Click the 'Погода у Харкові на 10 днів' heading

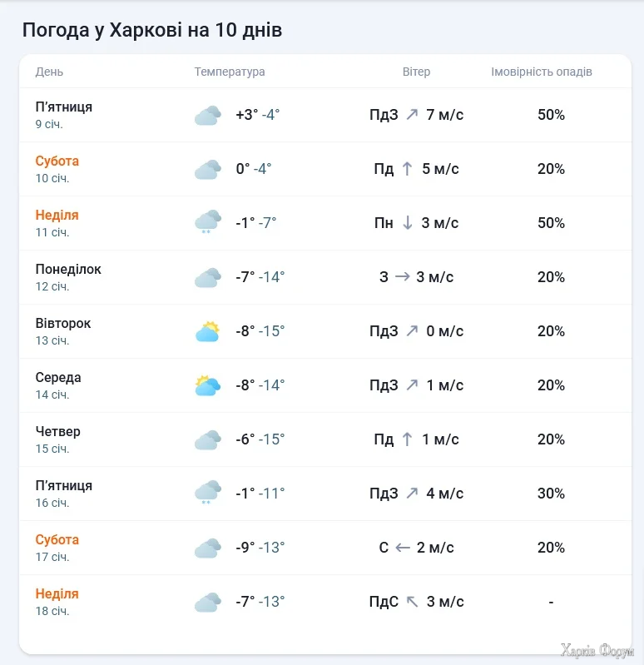click(152, 31)
